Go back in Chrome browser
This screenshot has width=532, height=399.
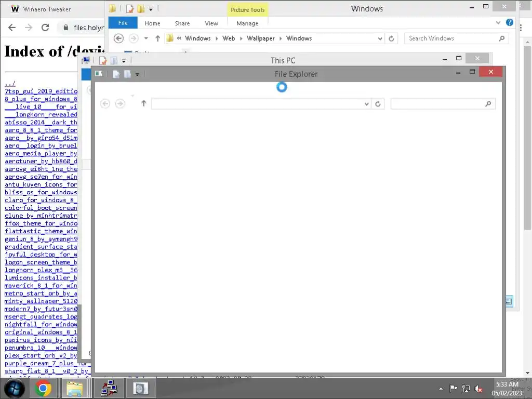click(12, 28)
